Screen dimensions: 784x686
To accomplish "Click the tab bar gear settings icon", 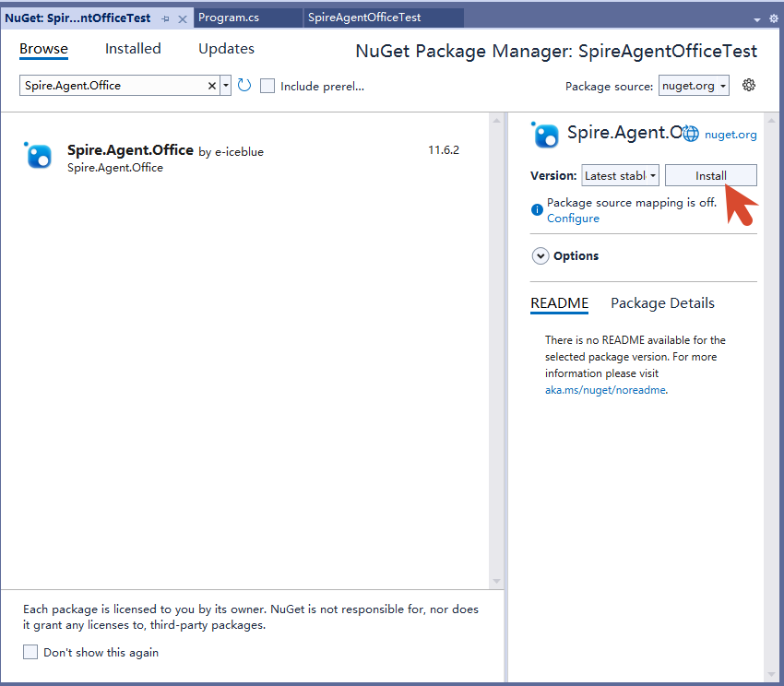I will coord(774,18).
